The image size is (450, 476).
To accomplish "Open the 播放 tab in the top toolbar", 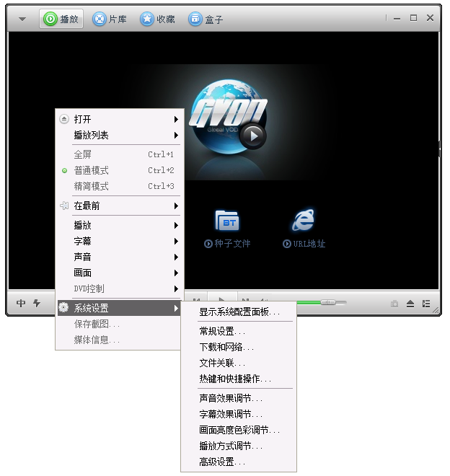I will 61,19.
